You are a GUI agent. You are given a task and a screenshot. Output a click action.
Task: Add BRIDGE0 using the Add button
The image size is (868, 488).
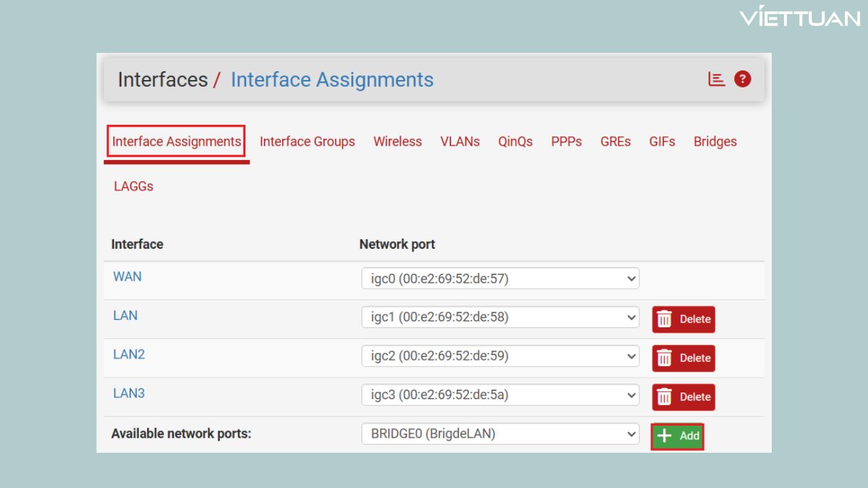[x=677, y=436]
